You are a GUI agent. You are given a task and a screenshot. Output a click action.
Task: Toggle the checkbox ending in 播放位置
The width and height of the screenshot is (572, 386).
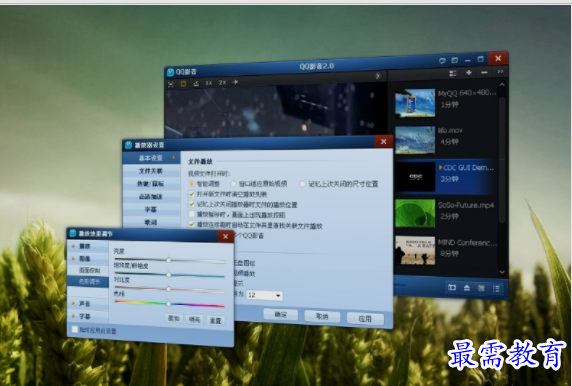(x=192, y=204)
